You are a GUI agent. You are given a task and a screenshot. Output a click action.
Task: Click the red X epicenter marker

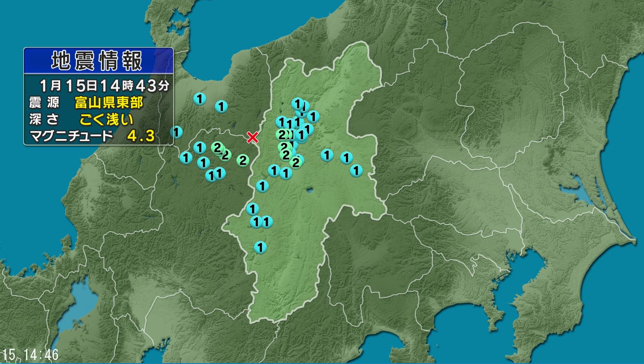[x=253, y=137]
